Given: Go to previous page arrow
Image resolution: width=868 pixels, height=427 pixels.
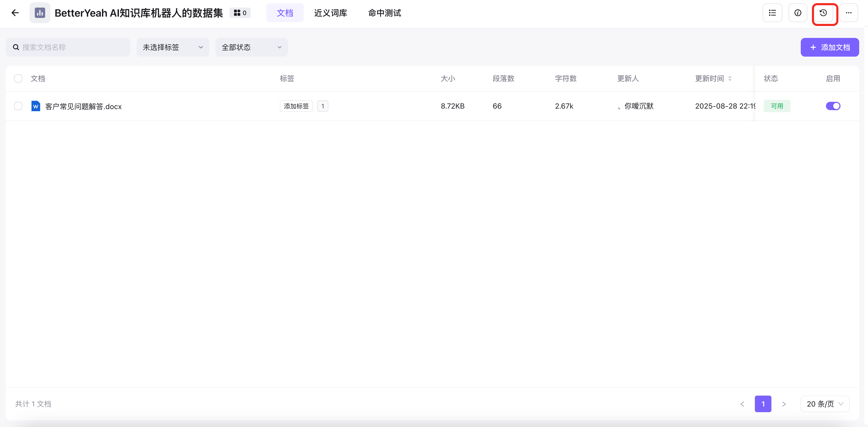Looking at the screenshot, I should 742,404.
